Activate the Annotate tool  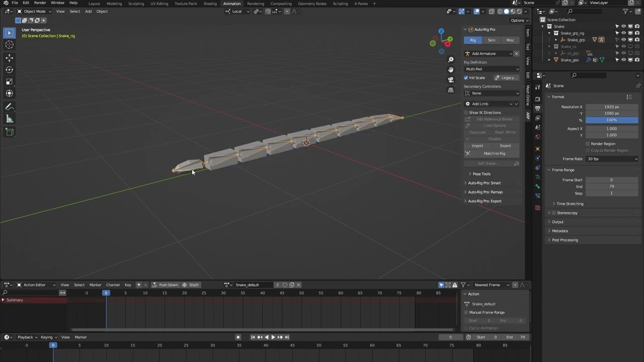coord(9,107)
